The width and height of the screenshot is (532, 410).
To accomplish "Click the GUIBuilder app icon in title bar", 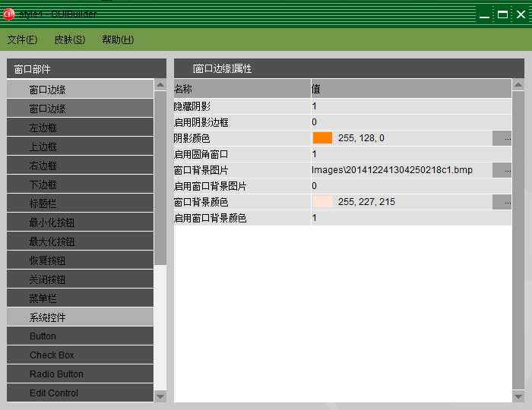I will [9, 14].
